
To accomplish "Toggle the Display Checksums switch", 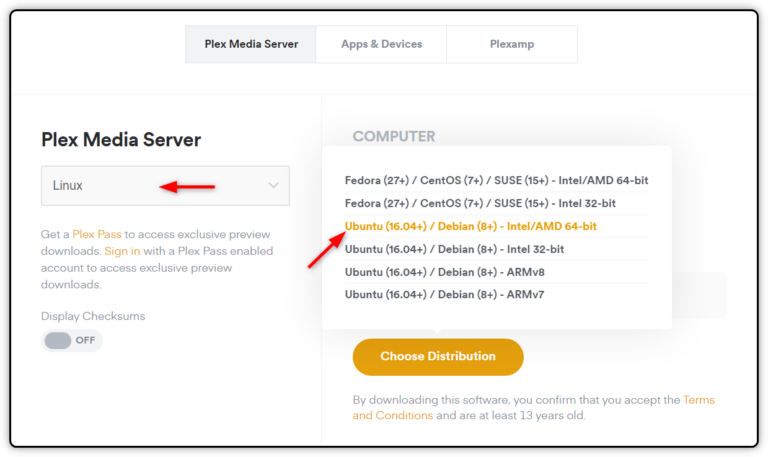I will pos(71,340).
